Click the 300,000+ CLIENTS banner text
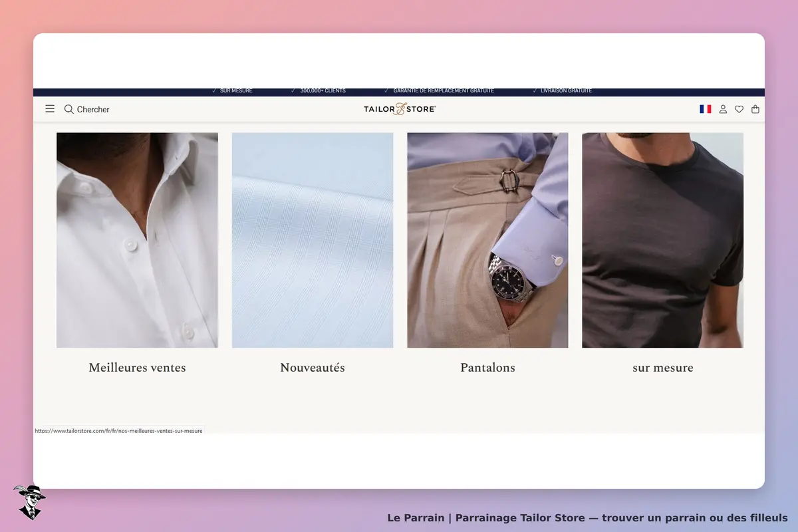 tap(323, 91)
